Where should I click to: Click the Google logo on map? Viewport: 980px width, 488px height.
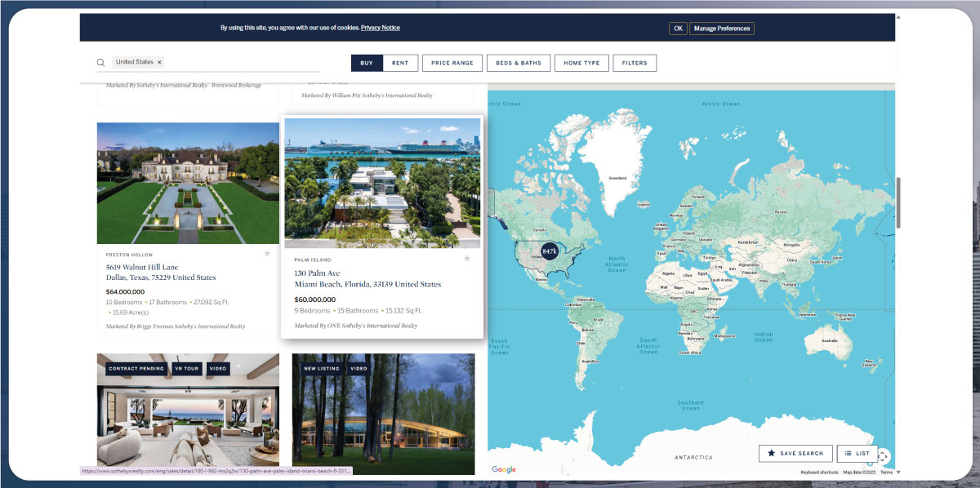(x=504, y=469)
